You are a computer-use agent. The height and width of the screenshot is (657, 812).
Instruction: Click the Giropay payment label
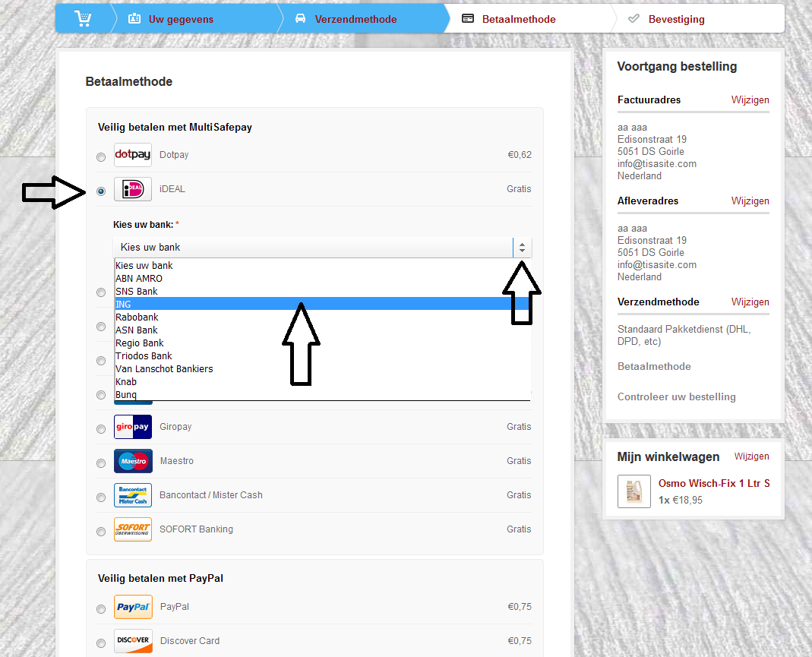175,427
